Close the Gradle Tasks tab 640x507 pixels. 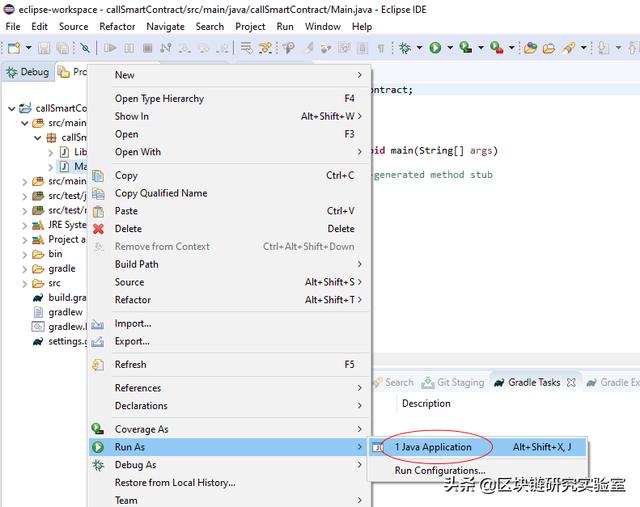571,382
